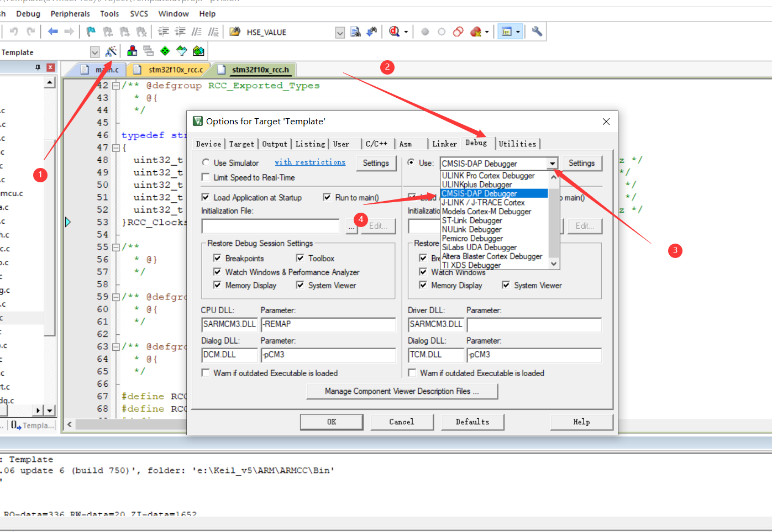Navigate backwards with the blue left arrow
772x532 pixels.
coord(53,31)
